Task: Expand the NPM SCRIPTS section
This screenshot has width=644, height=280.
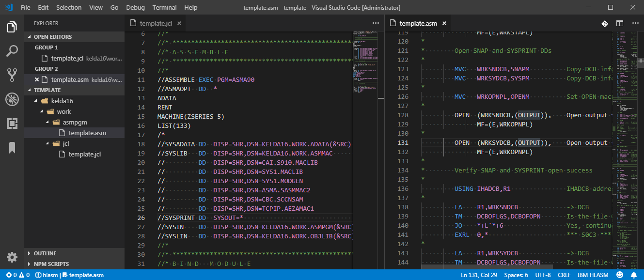Action: coord(50,264)
